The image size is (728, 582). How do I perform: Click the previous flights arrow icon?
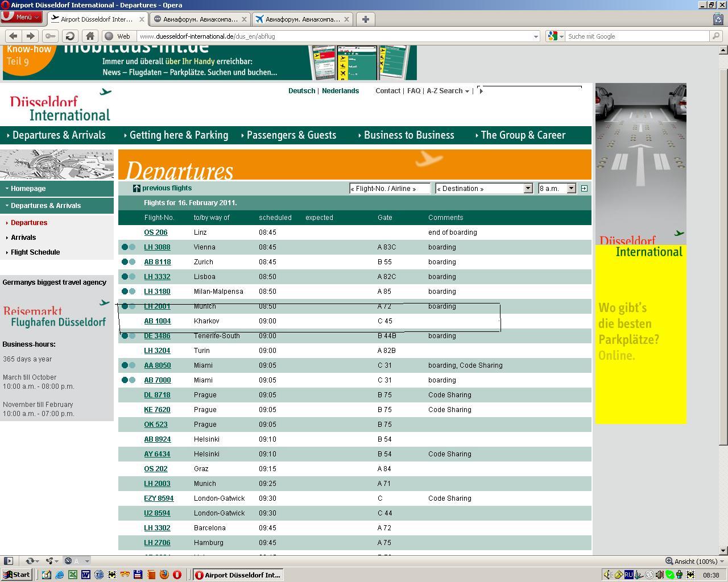136,188
